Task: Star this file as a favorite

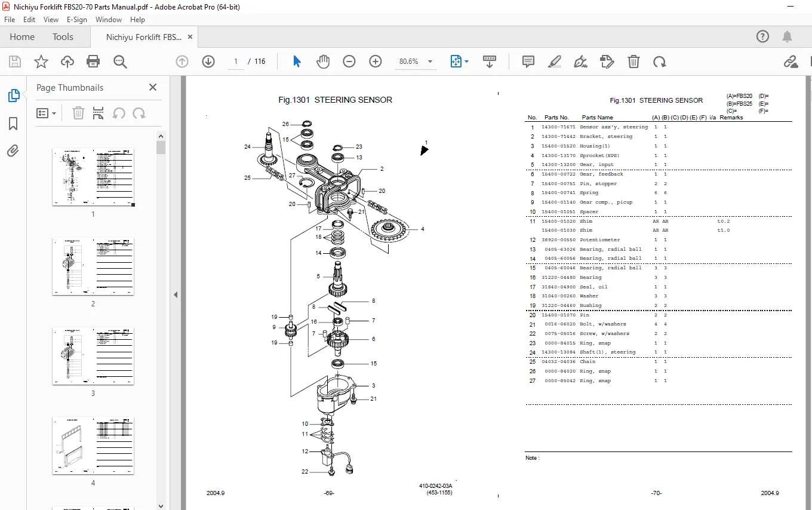Action: [41, 62]
